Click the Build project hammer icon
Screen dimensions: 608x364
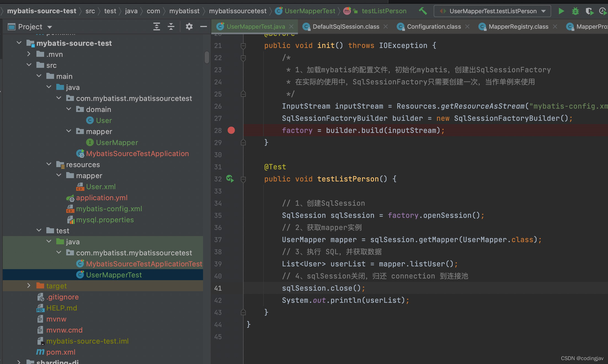pos(423,11)
